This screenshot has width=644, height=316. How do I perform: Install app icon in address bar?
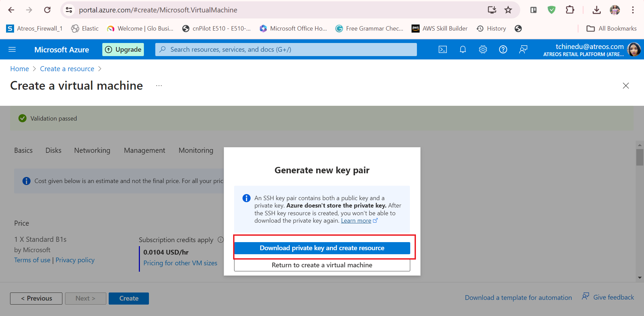click(x=492, y=10)
